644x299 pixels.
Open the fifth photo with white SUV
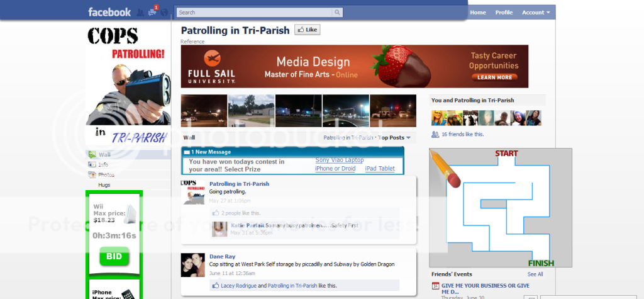click(x=393, y=111)
